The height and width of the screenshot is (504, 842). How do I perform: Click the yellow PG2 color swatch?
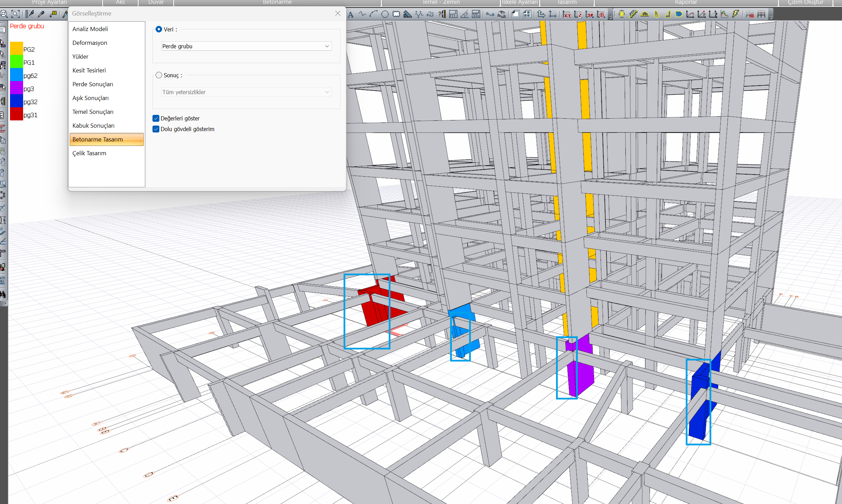pyautogui.click(x=16, y=49)
